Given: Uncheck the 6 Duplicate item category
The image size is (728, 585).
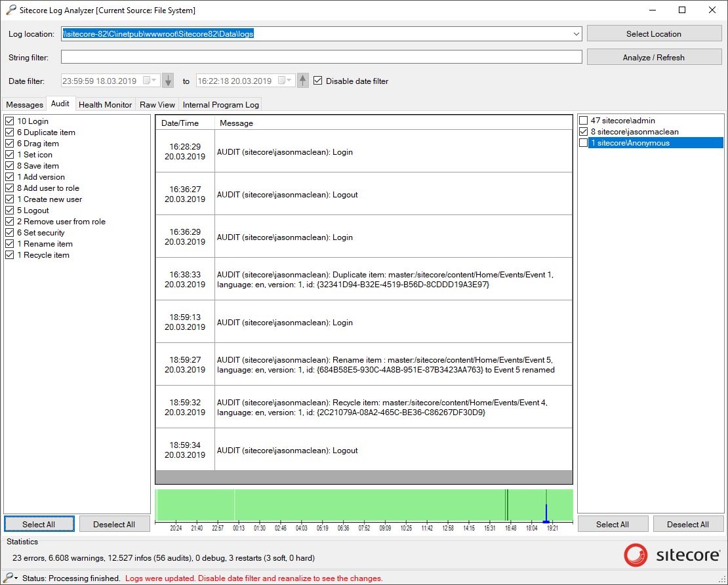Looking at the screenshot, I should pyautogui.click(x=10, y=132).
